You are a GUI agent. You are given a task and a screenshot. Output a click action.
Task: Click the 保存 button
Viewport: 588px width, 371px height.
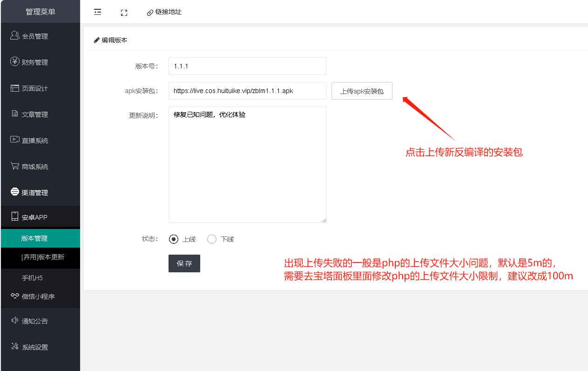[184, 263]
